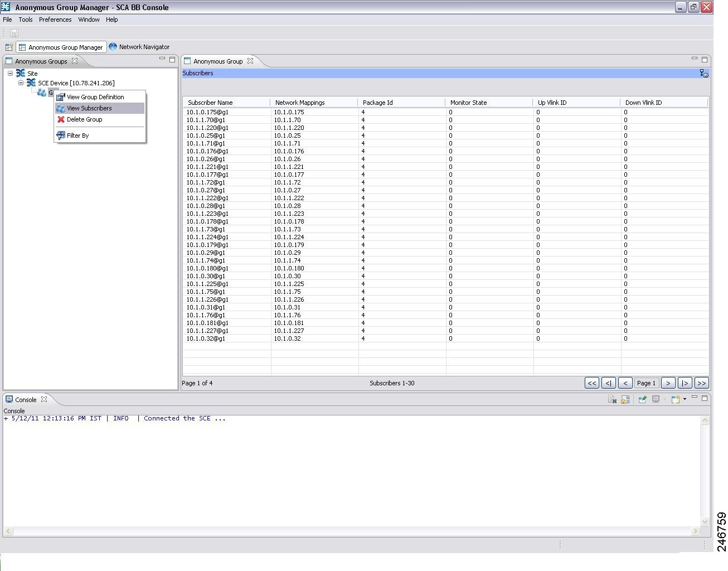Viewport: 728px width, 571px height.
Task: Click the Clear Console icon
Action: pyautogui.click(x=611, y=399)
